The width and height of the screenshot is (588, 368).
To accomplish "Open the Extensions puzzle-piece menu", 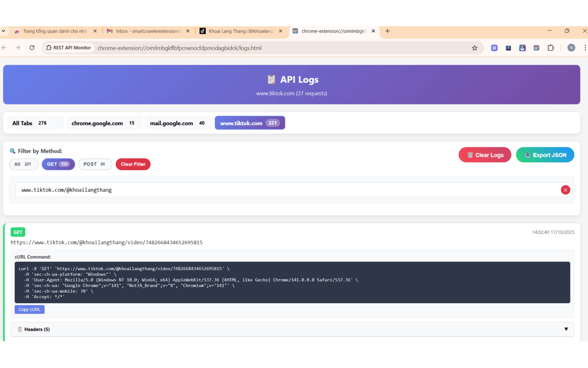I will point(550,48).
